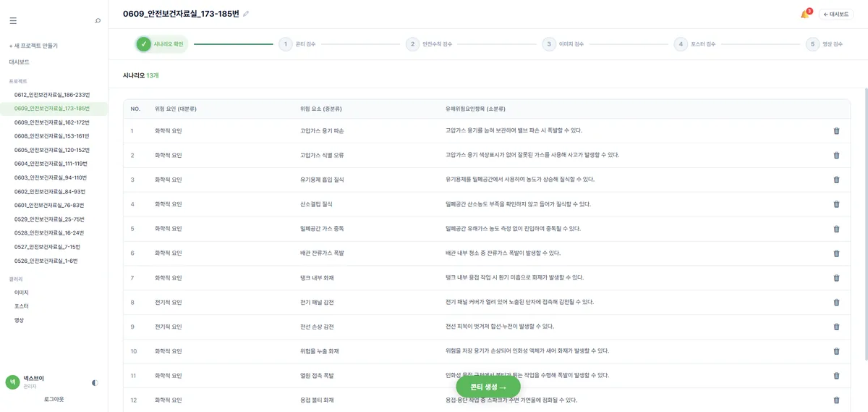Viewport: 868px width, 412px height.
Task: Go to step 1 콘티 검수
Action: 297,44
